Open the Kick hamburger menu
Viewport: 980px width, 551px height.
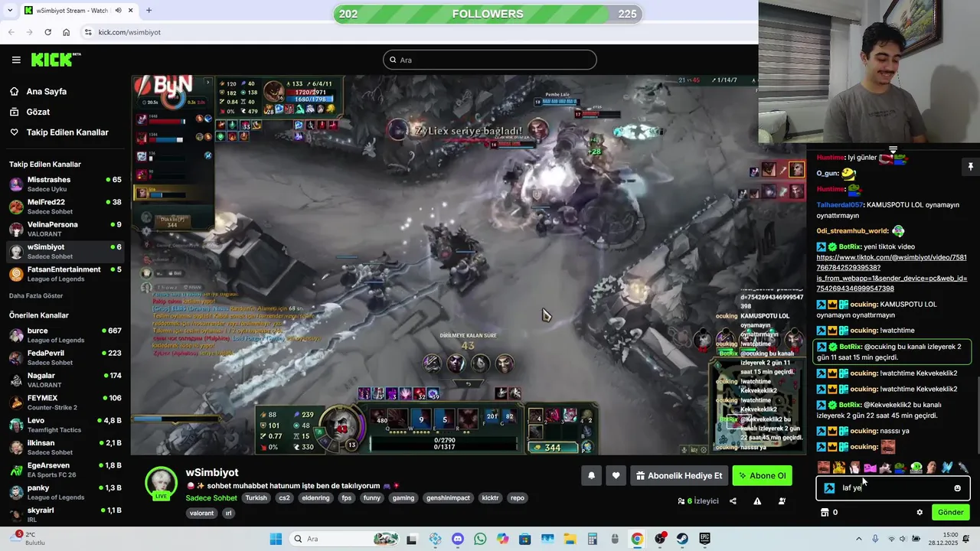tap(16, 60)
